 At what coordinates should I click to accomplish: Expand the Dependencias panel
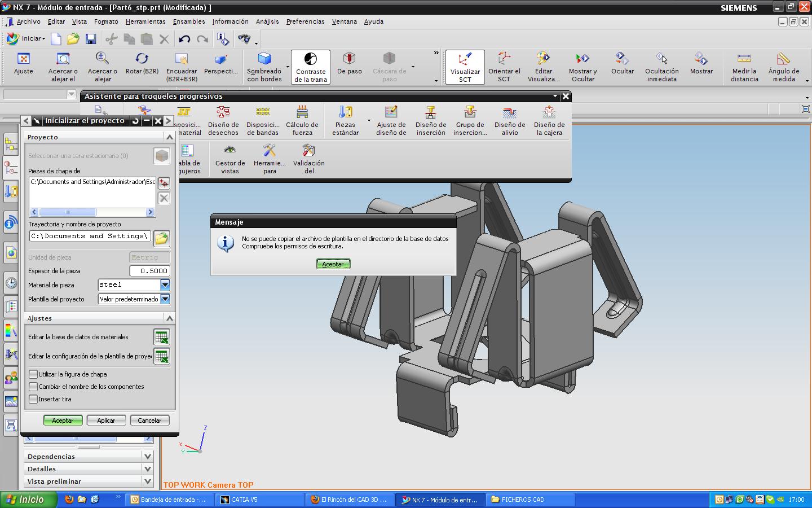148,457
